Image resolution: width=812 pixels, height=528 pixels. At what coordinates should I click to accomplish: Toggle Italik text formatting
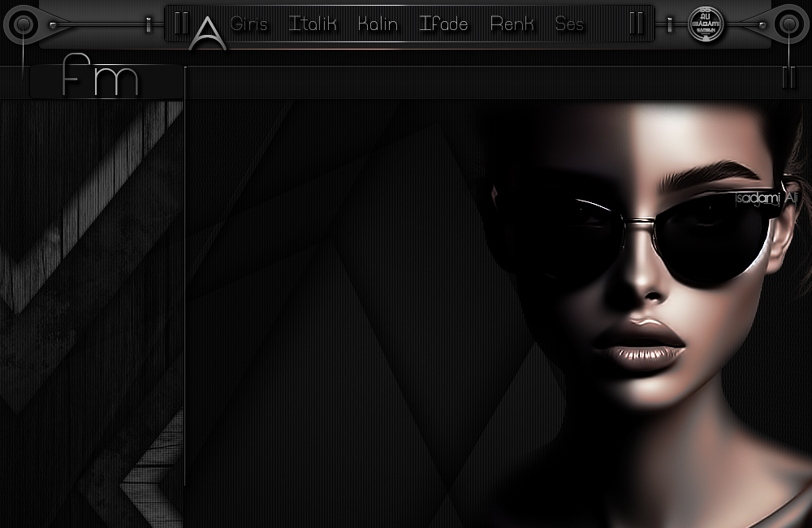pos(313,24)
